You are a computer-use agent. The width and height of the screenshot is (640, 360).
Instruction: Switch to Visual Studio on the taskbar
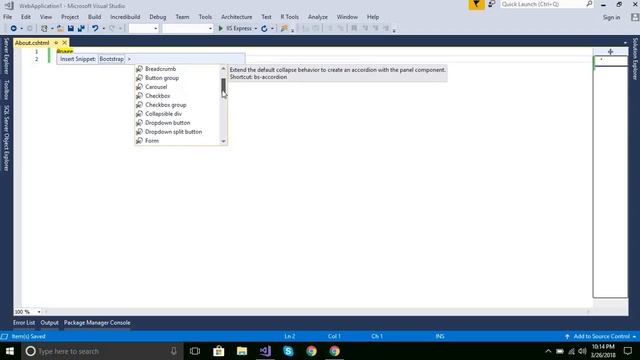(x=265, y=351)
